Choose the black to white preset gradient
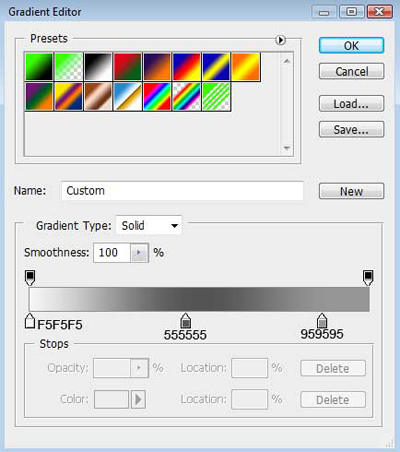Viewport: 400px width, 452px height. [98, 67]
